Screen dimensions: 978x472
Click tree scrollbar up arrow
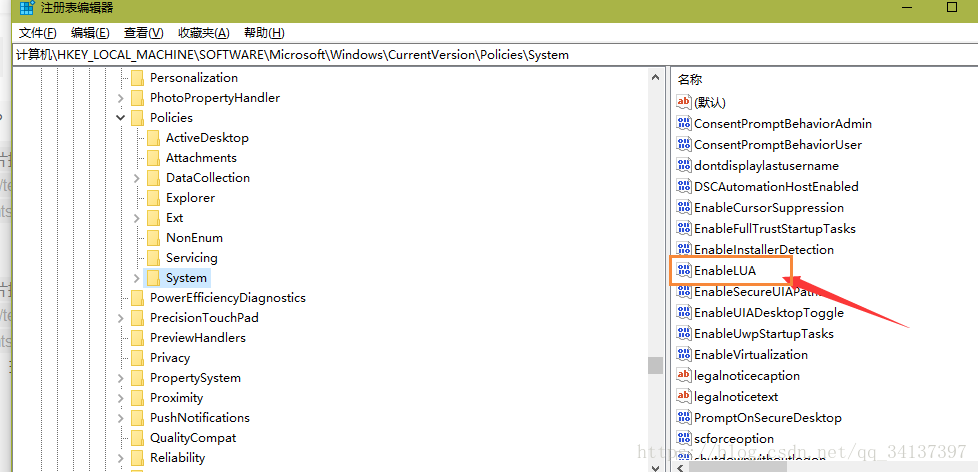tap(655, 77)
